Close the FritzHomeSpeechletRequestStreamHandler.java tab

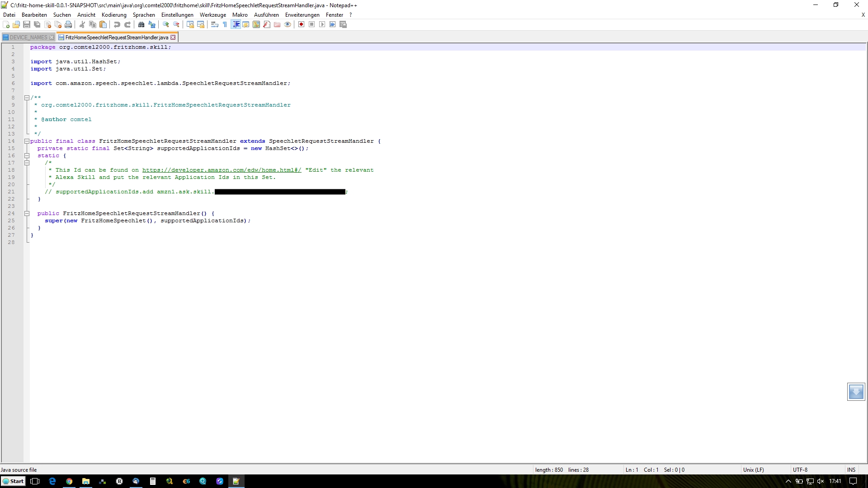coord(173,38)
